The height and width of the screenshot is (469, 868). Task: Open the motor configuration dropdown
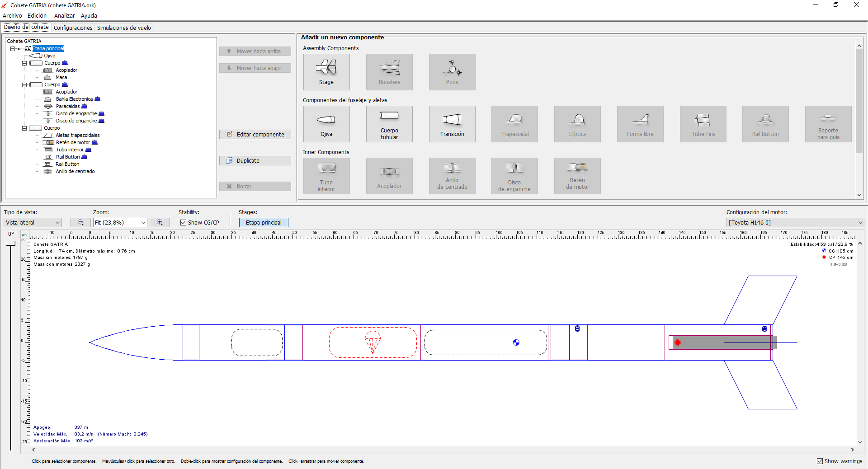pyautogui.click(x=795, y=222)
